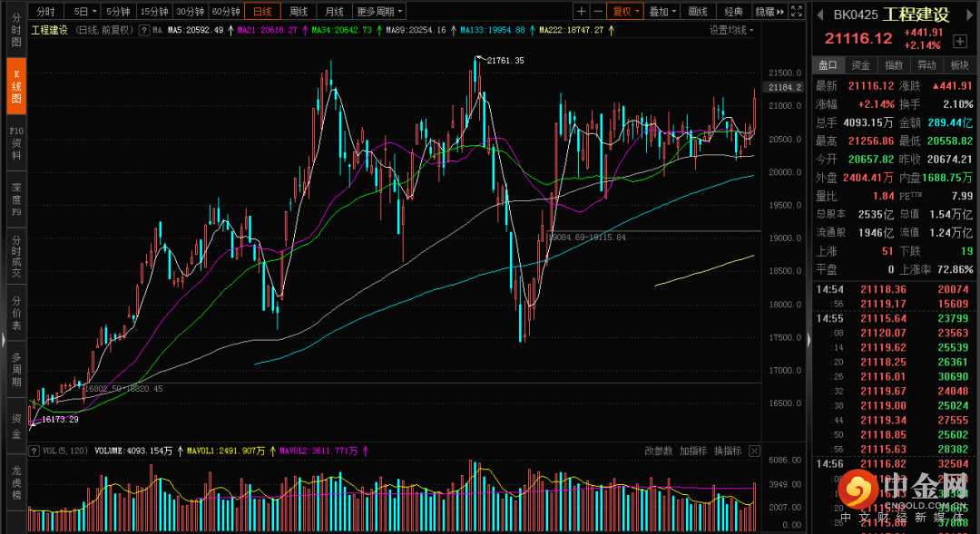Click MA5:20592.49 legend value
Viewport: 980px width, 534px height.
[196, 30]
